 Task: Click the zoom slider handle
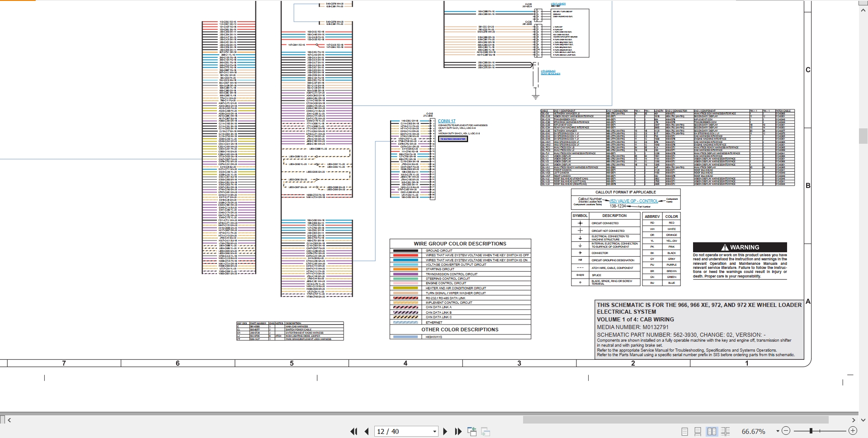tap(811, 431)
